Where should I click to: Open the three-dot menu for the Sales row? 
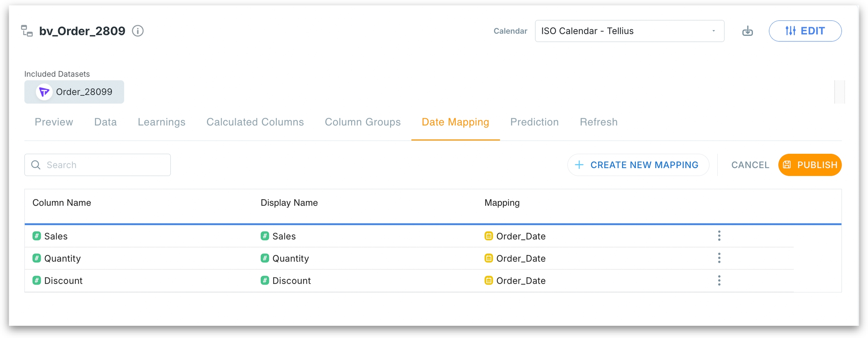pos(719,236)
